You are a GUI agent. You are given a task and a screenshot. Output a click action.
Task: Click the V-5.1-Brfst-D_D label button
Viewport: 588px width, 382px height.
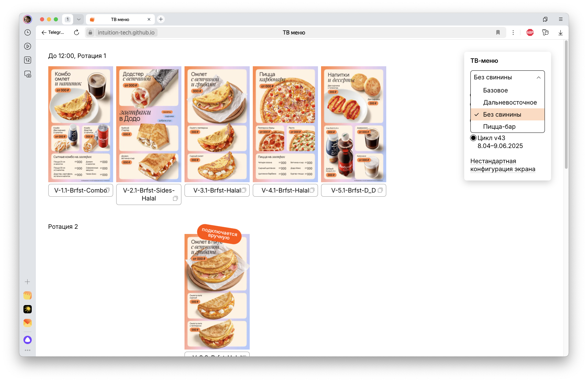click(x=353, y=190)
